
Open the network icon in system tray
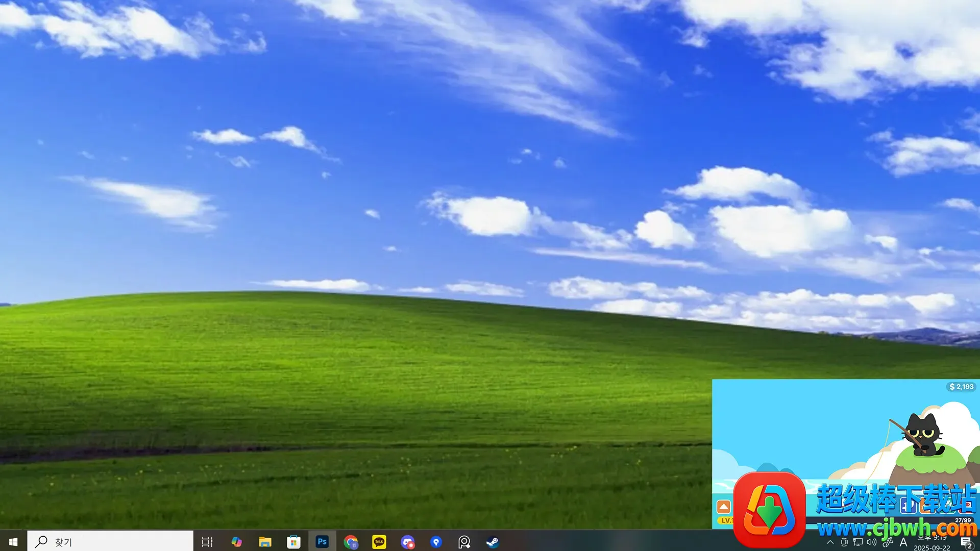[x=858, y=542]
